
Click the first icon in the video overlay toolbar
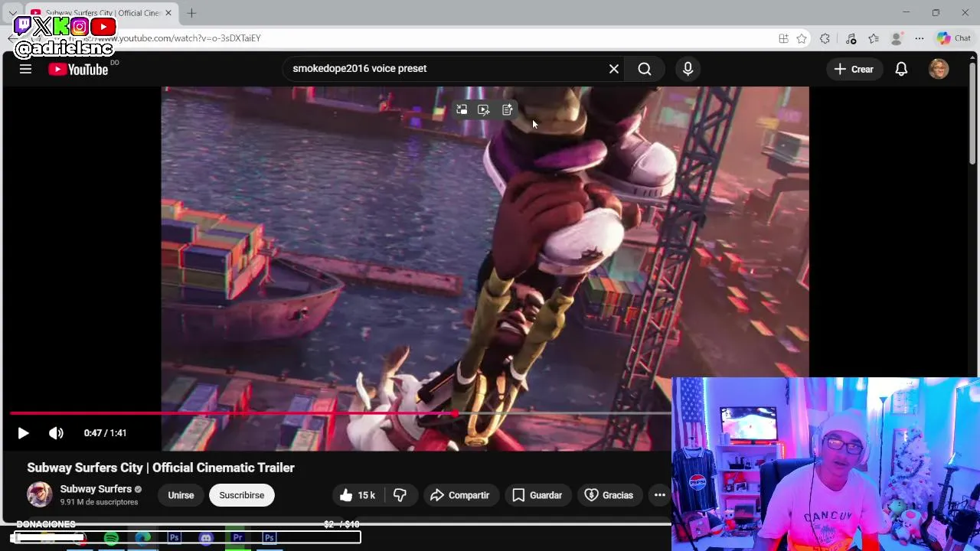pos(462,110)
